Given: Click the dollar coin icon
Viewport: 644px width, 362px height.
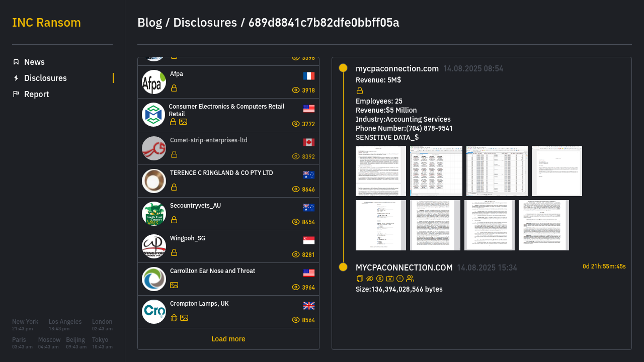Looking at the screenshot, I should click(x=380, y=279).
